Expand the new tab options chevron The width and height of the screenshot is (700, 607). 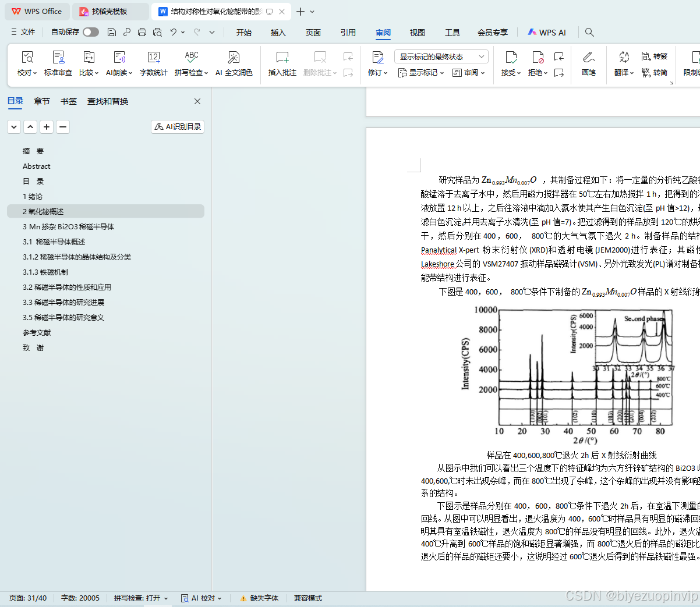[x=312, y=12]
